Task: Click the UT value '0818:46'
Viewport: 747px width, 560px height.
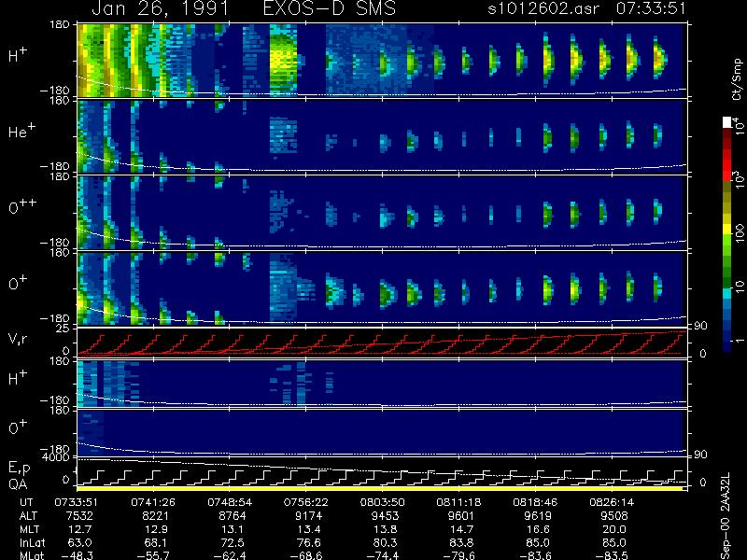Action: [x=535, y=502]
